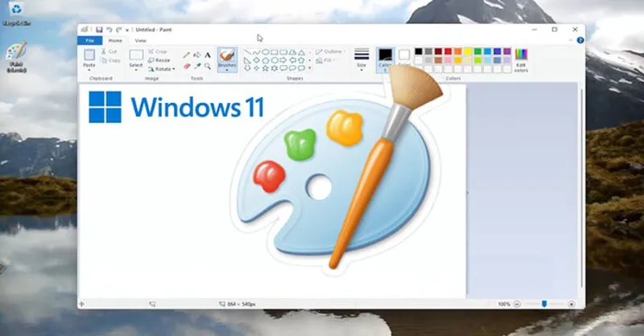Switch to the View tab
This screenshot has width=644, height=336.
coord(140,40)
